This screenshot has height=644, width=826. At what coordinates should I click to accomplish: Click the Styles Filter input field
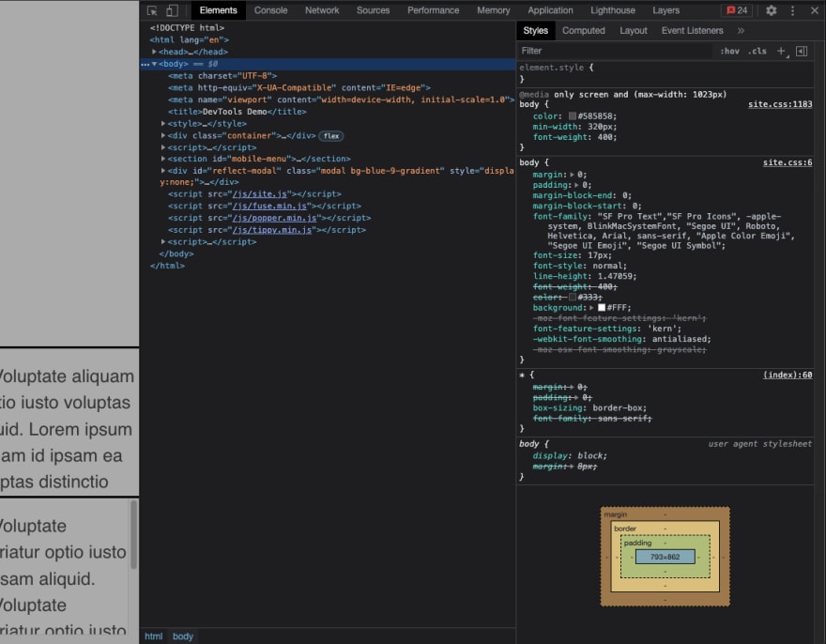point(614,51)
